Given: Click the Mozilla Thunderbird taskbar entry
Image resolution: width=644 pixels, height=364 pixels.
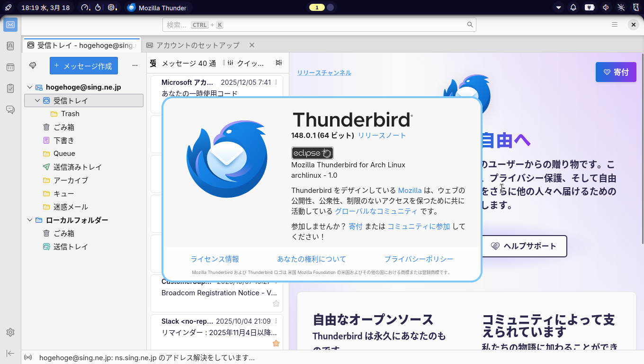Looking at the screenshot, I should point(157,8).
